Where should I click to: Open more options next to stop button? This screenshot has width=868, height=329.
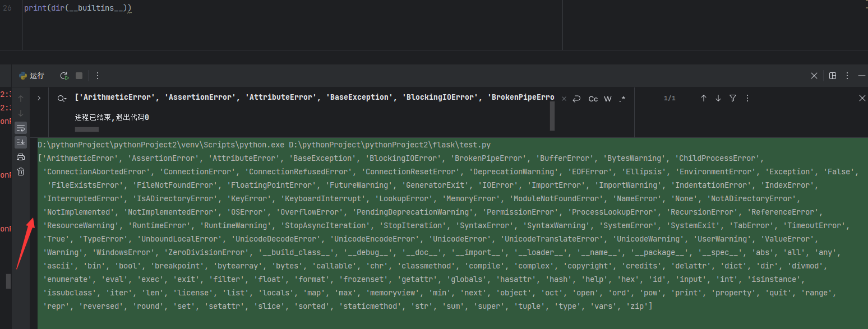[x=98, y=76]
